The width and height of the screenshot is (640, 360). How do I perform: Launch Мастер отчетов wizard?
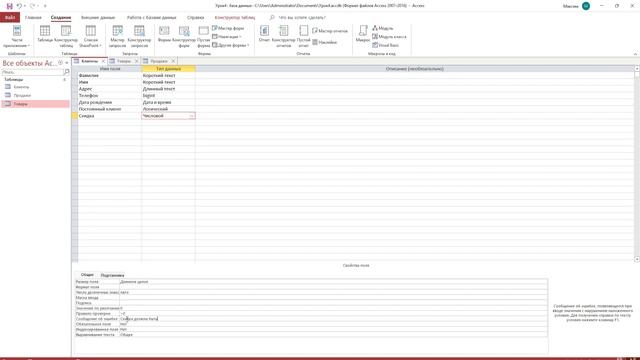point(330,31)
